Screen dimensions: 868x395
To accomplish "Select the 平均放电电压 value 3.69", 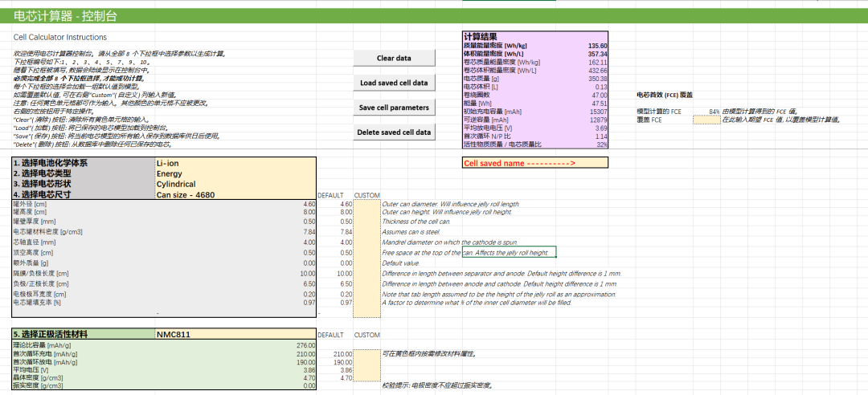I will click(x=602, y=128).
